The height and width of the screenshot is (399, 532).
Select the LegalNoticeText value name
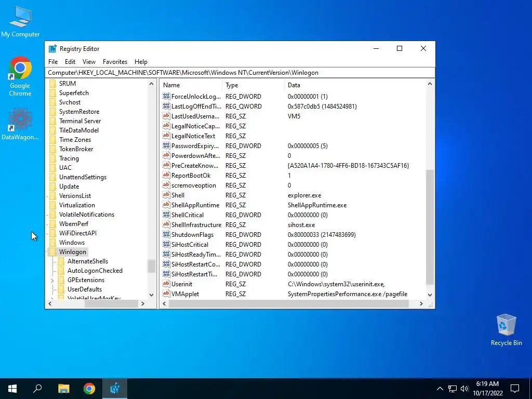coord(193,136)
